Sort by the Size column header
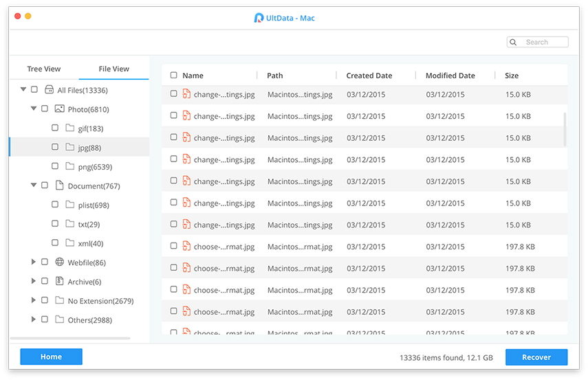The image size is (588, 380). [512, 76]
